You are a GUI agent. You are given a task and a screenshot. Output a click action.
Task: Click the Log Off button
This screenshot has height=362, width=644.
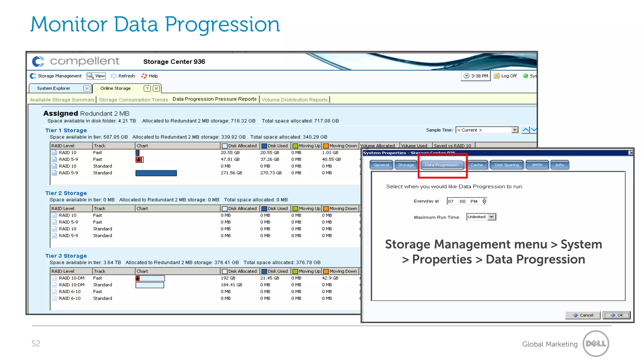click(x=505, y=76)
